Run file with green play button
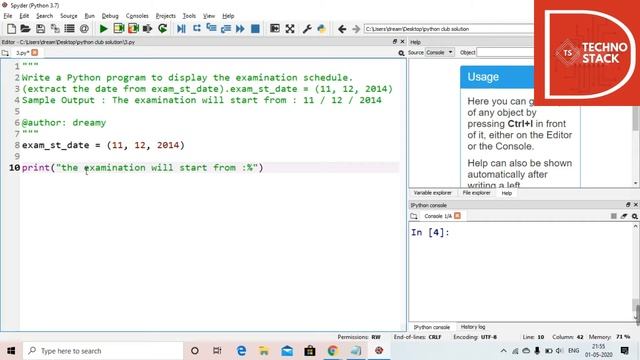The image size is (640, 360). 104,29
